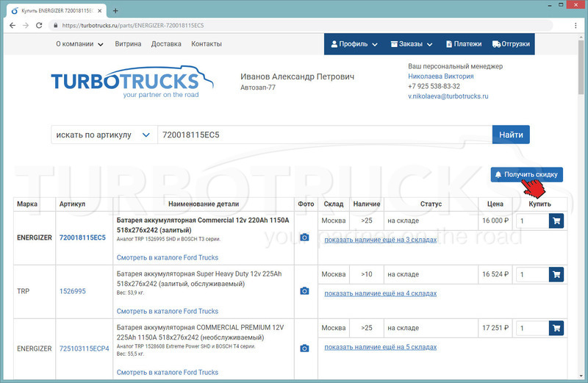
Task: Click the Получить скидку button
Action: [x=526, y=174]
